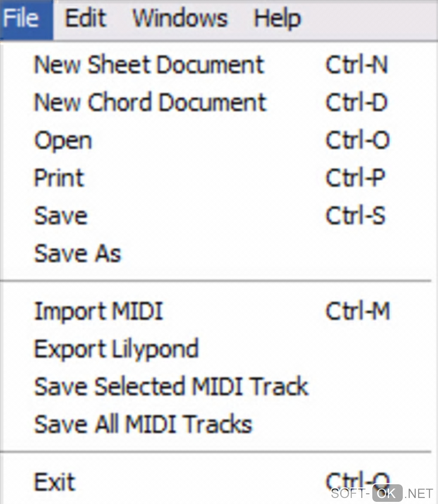Select Save All MIDI Tracks

(143, 424)
